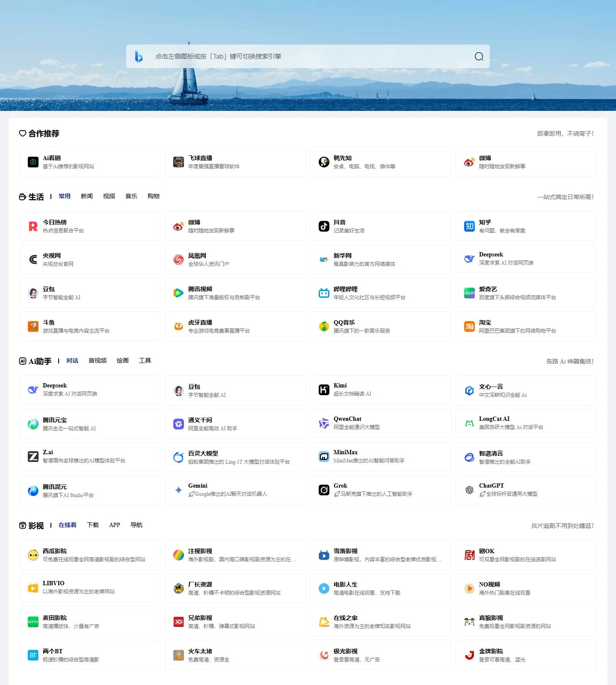This screenshot has width=616, height=685.
Task: Go to the MiniMax link
Action: coord(381,457)
